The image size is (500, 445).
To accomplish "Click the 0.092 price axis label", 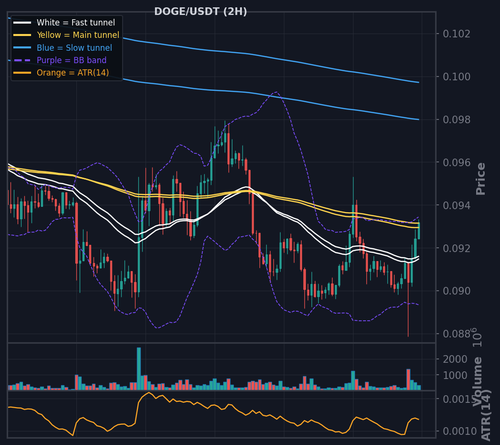I will [456, 248].
